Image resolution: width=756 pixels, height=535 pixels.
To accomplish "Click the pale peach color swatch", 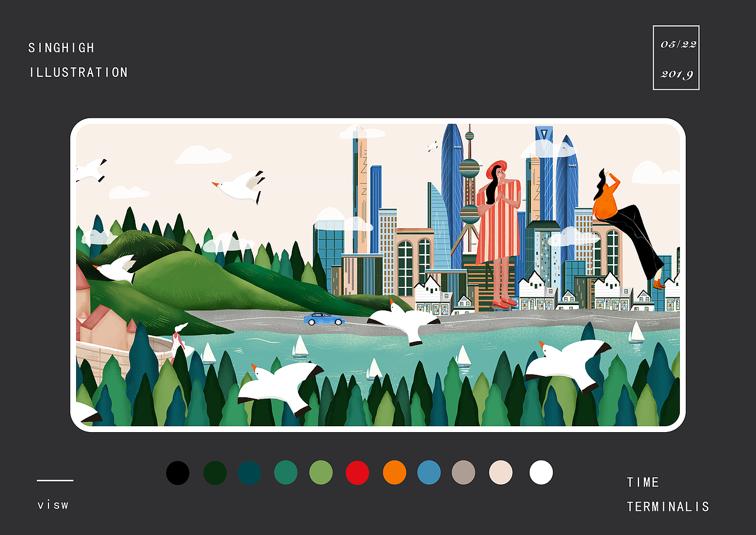I will [x=501, y=473].
